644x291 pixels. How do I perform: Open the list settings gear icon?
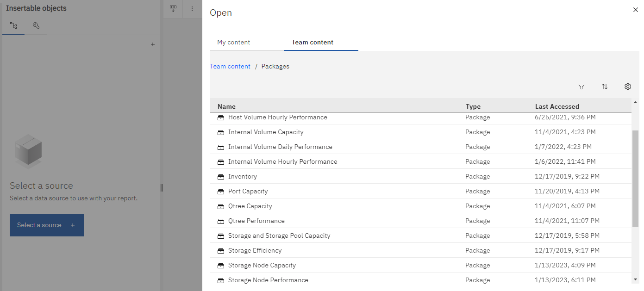point(628,87)
